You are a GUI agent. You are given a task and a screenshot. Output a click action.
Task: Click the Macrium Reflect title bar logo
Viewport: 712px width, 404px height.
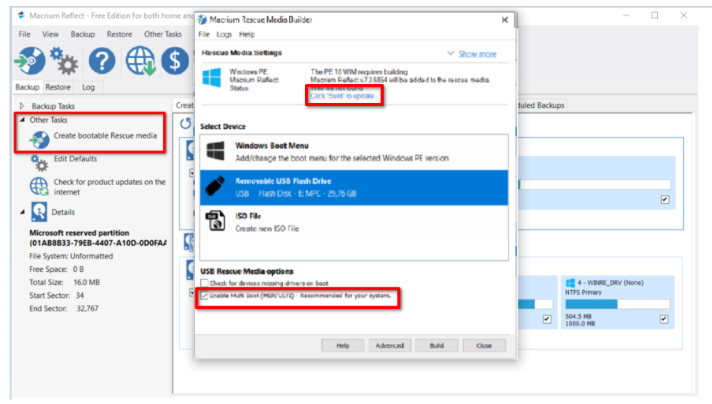[x=21, y=15]
